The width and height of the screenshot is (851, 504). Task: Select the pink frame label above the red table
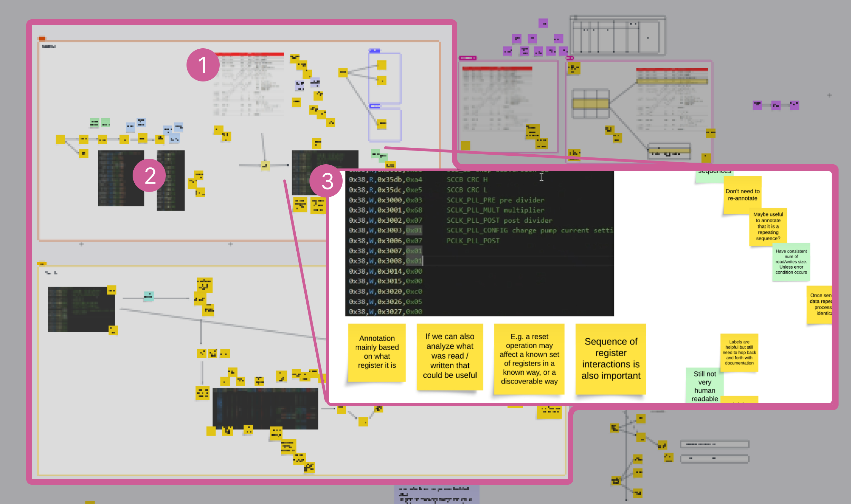(x=468, y=58)
